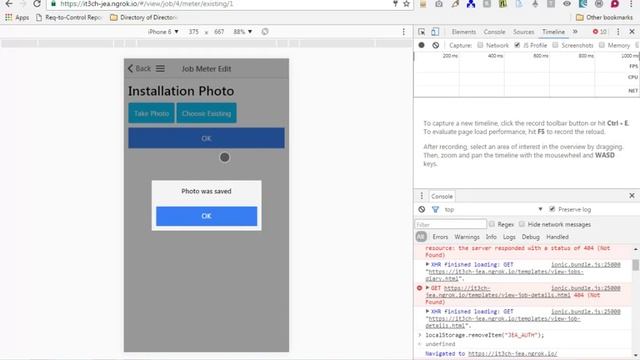This screenshot has height=360, width=640.
Task: Toggle the console filter funnel icon
Action: click(436, 209)
